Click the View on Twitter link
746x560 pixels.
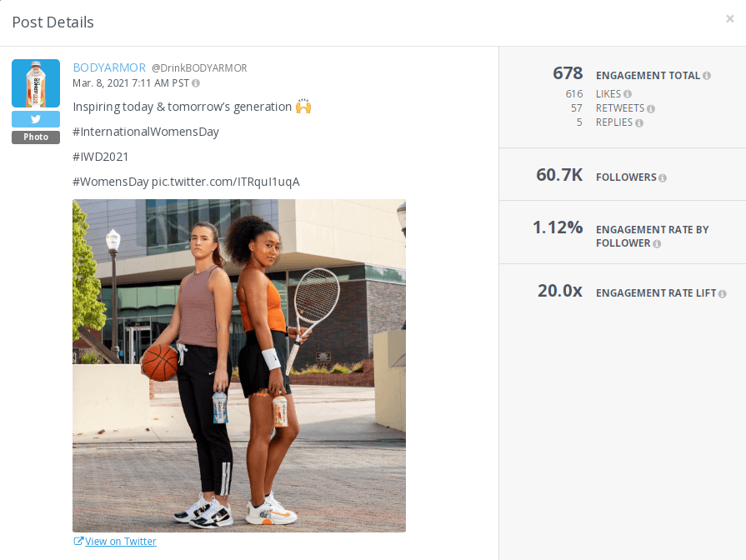pyautogui.click(x=120, y=541)
